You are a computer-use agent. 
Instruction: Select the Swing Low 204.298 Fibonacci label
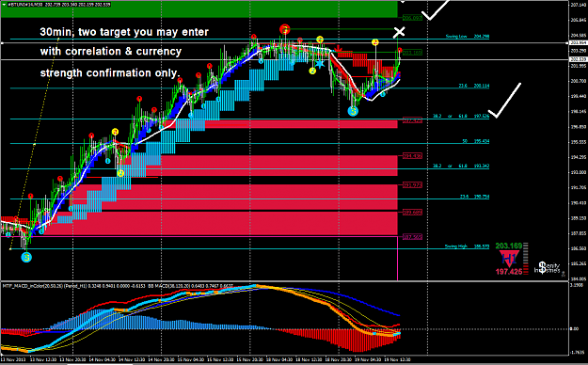468,36
